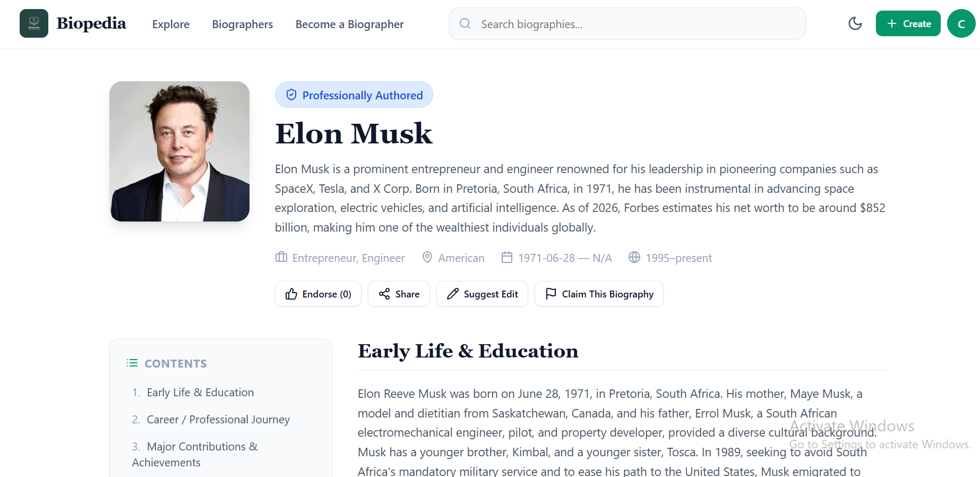The height and width of the screenshot is (477, 980).
Task: Open the Explore navigation menu
Action: point(170,24)
